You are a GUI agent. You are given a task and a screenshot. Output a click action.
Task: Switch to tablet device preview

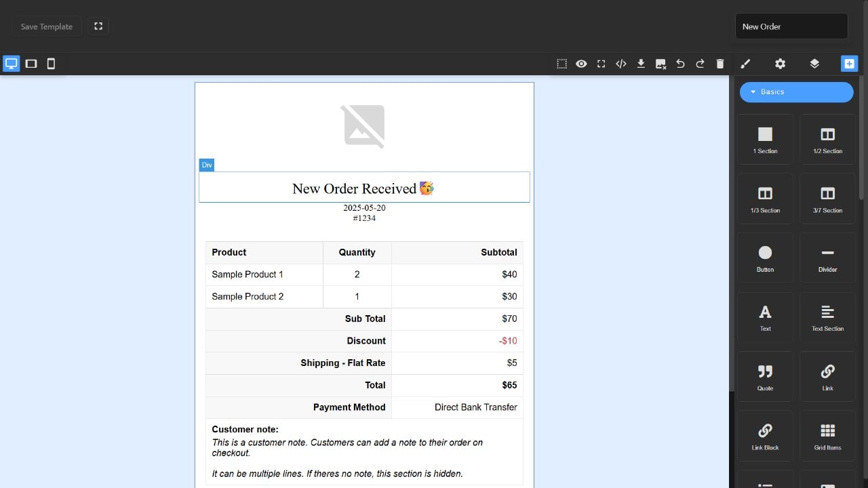coord(31,64)
